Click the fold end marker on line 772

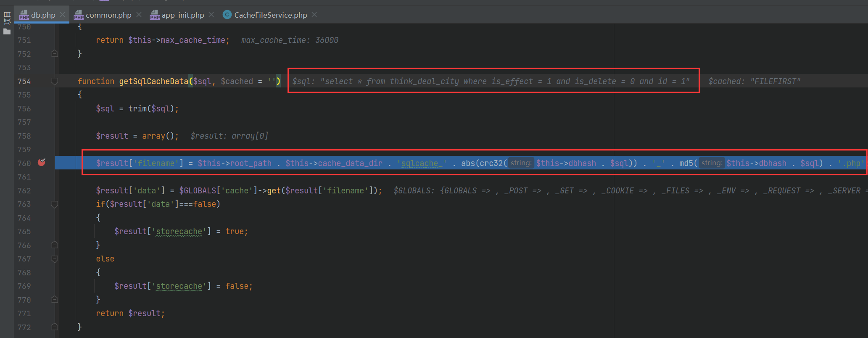pyautogui.click(x=55, y=327)
